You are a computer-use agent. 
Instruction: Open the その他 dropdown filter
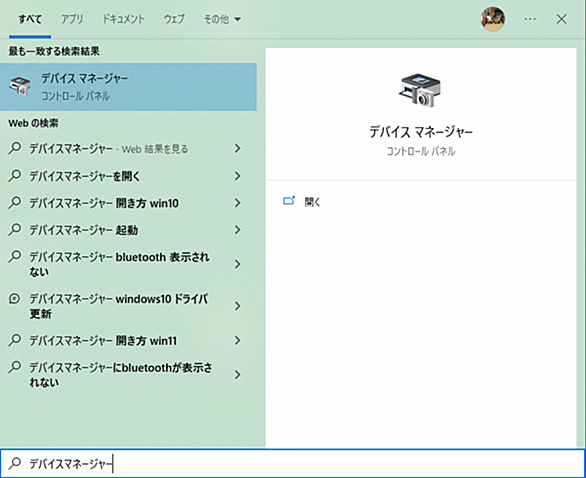[x=222, y=19]
